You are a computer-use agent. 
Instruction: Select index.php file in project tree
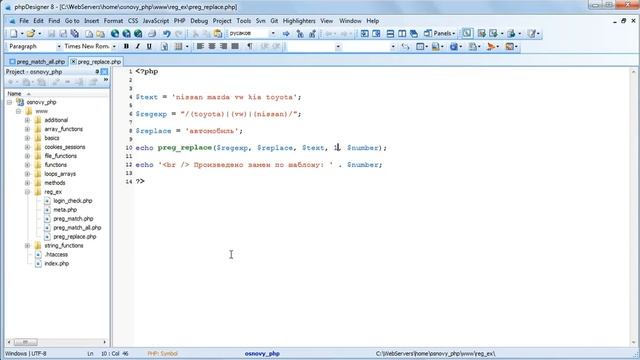(x=56, y=264)
